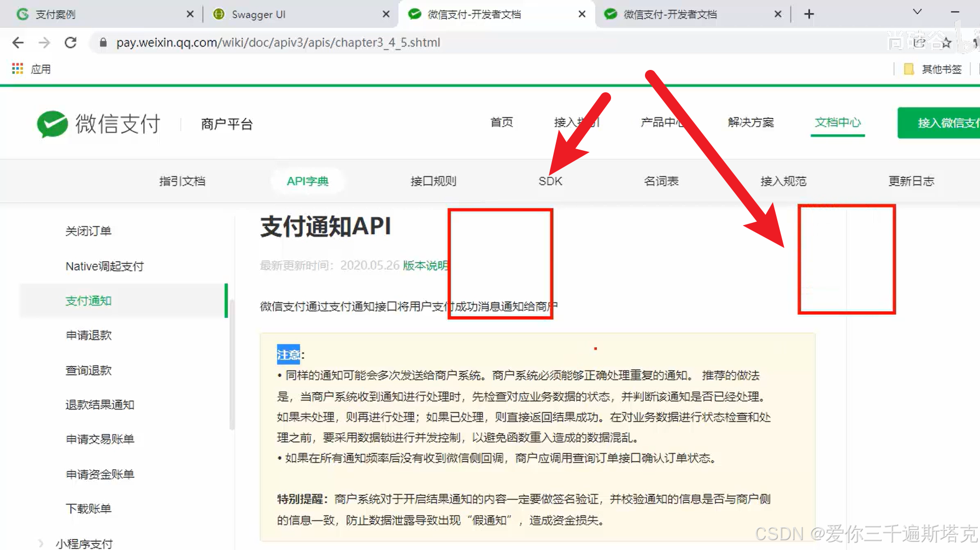Click the 版本说明 link
The height and width of the screenshot is (550, 980).
pos(425,265)
